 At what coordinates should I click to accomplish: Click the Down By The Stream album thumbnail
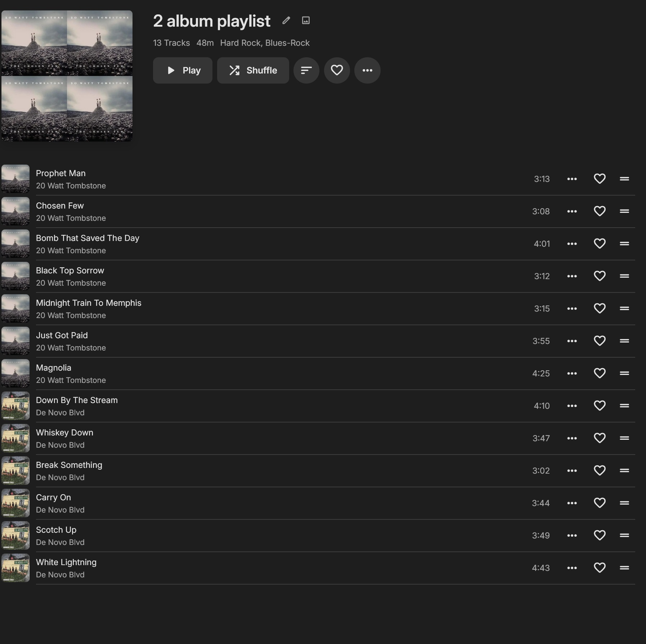point(15,406)
